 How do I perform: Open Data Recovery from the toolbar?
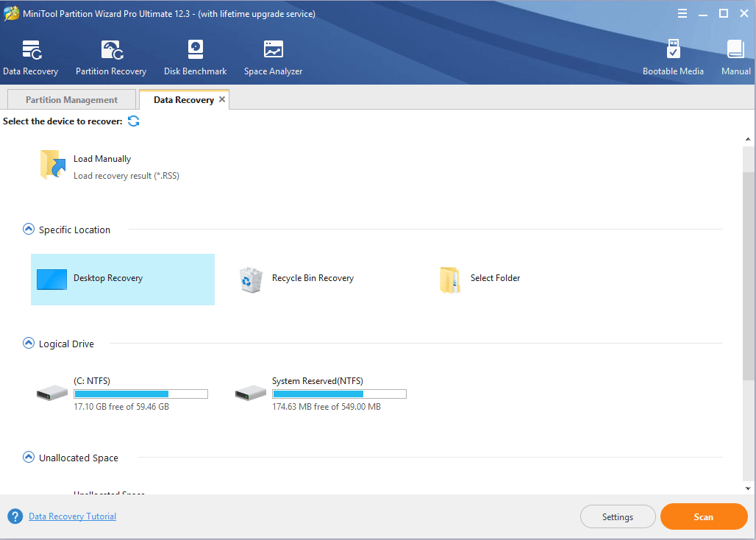tap(31, 58)
